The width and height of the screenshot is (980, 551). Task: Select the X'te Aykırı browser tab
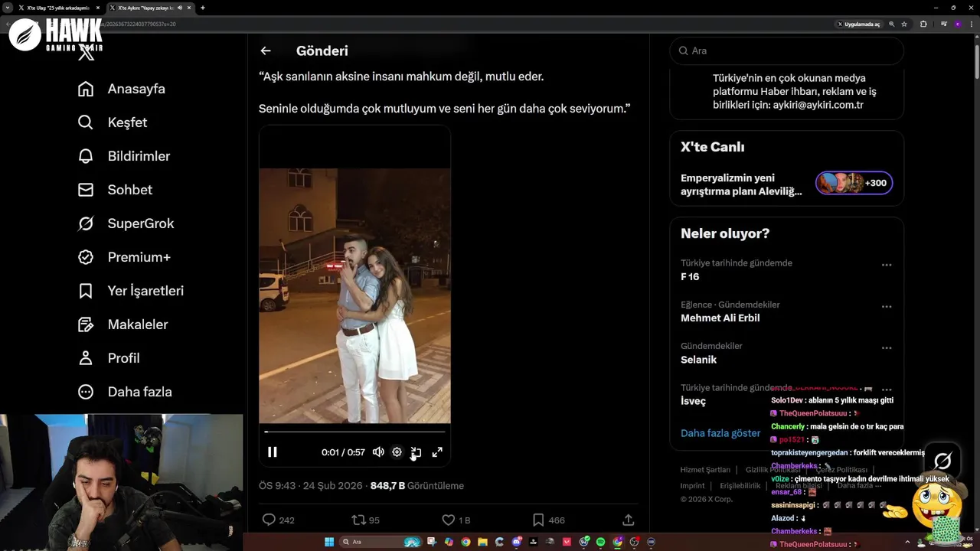click(x=150, y=8)
